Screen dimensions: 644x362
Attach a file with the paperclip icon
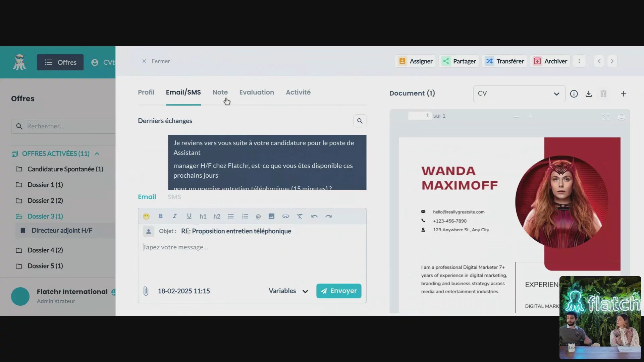click(x=146, y=291)
